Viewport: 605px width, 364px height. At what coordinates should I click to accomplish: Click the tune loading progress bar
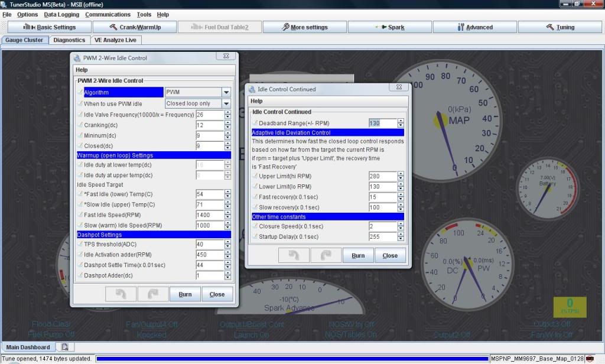tap(292, 359)
